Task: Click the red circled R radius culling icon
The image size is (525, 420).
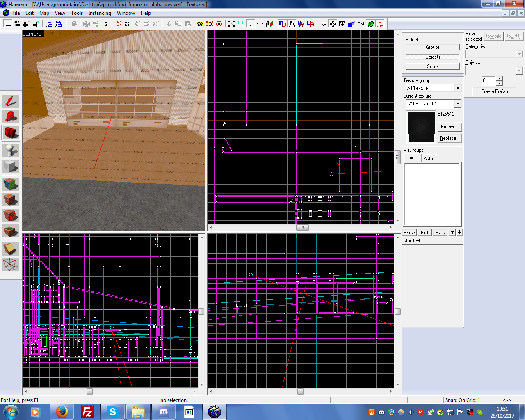Action: click(219, 24)
